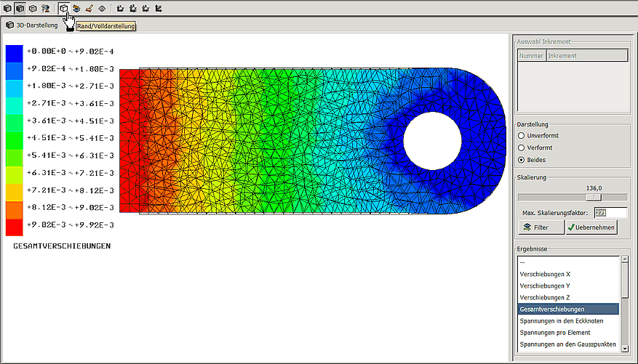The width and height of the screenshot is (638, 364).
Task: Click the Uebernehmen button
Action: [x=591, y=227]
